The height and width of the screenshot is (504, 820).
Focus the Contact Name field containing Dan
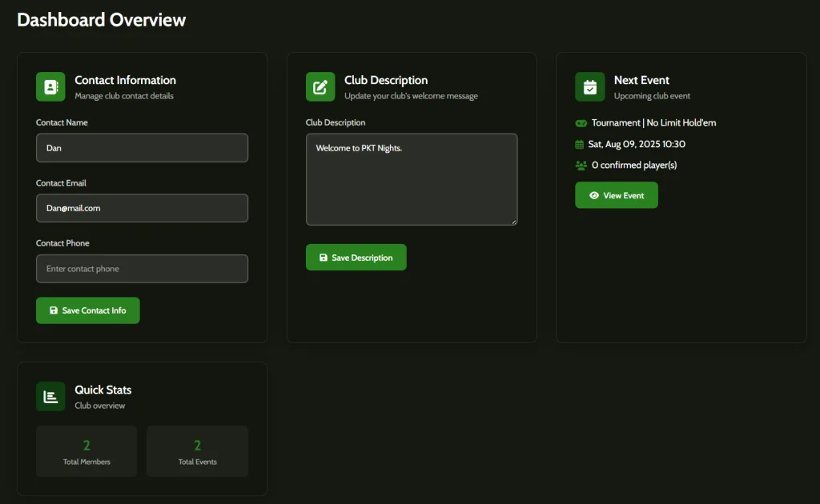coord(142,148)
